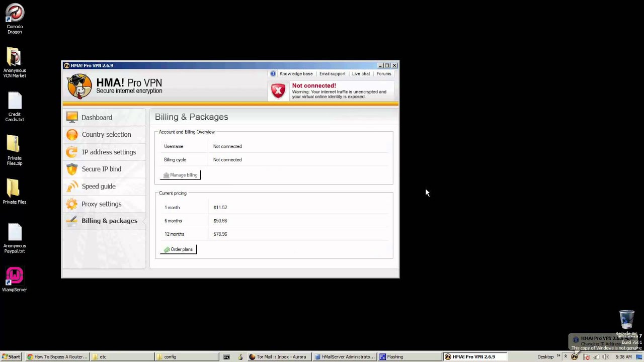Select Billing & packages in the sidebar
Image resolution: width=644 pixels, height=362 pixels.
click(x=104, y=221)
